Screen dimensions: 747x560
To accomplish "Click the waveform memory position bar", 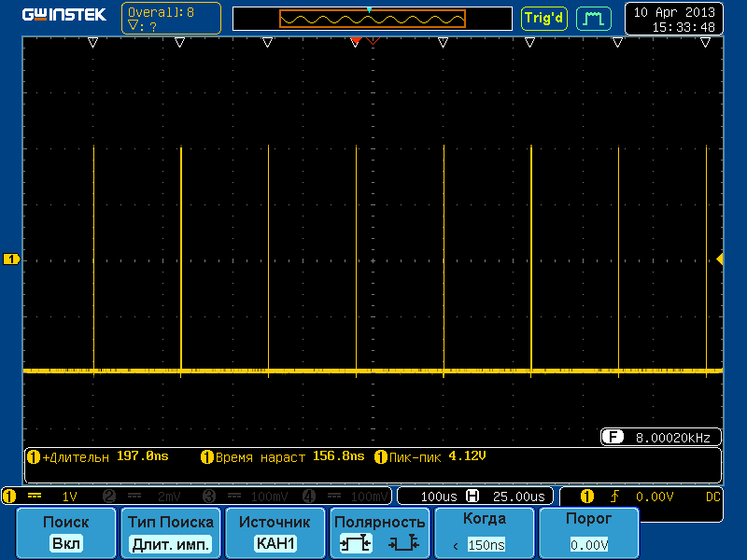I will click(373, 19).
